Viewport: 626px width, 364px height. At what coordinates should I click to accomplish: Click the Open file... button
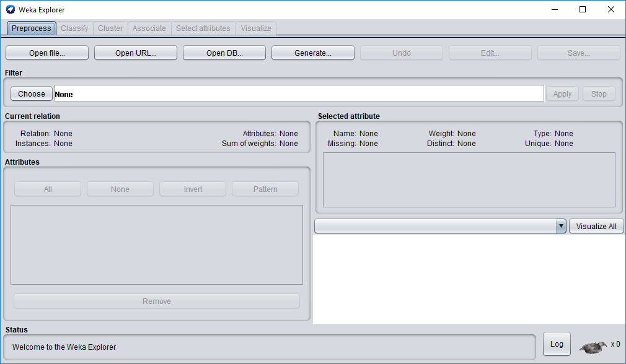[x=46, y=53]
